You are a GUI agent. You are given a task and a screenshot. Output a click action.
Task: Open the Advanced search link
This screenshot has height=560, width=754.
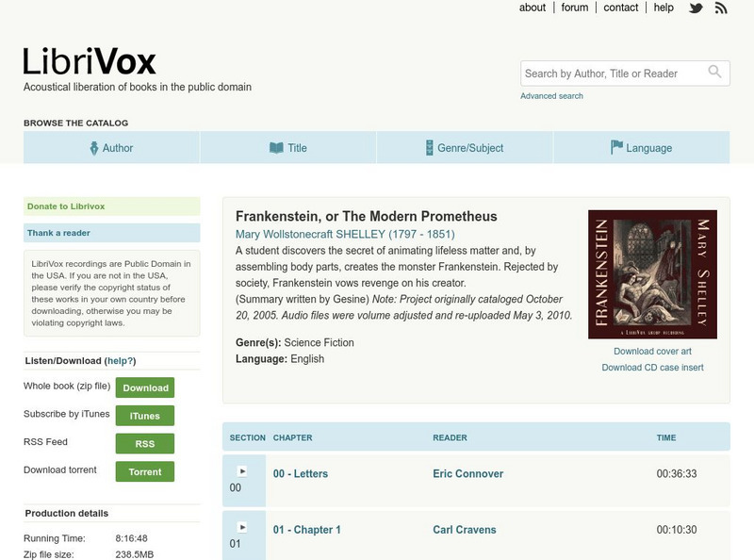click(551, 96)
